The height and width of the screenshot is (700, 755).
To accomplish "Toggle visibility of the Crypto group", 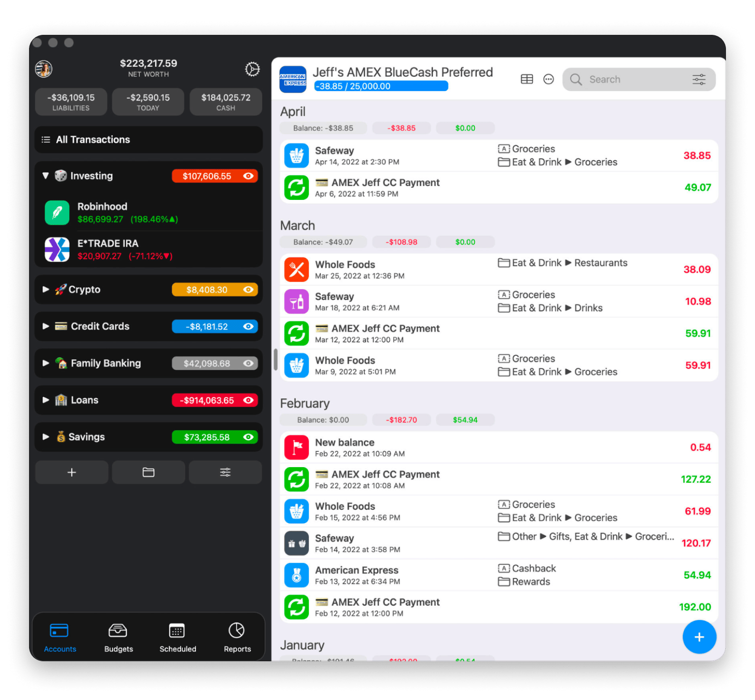I will (x=248, y=289).
